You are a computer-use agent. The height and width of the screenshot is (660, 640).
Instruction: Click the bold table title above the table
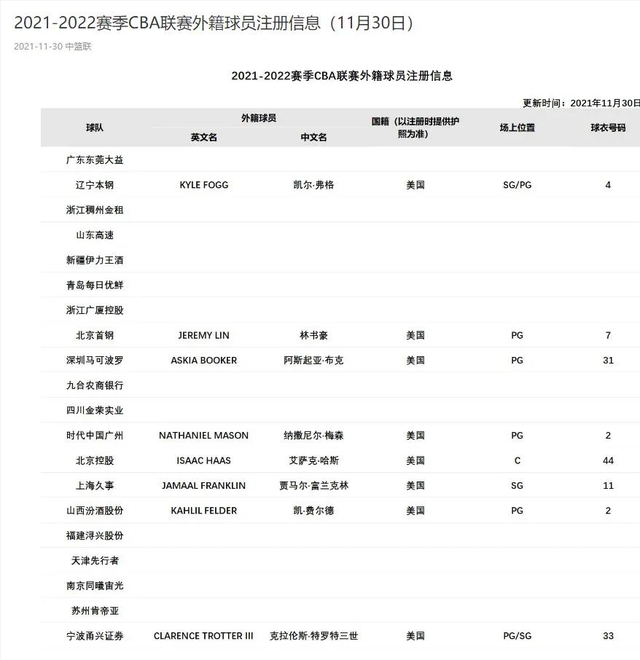click(x=341, y=76)
